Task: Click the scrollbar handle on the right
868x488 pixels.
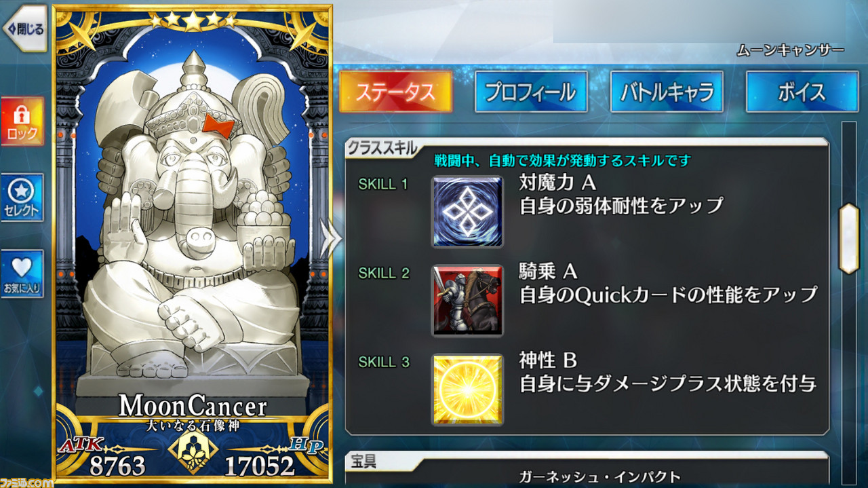Action: point(849,238)
